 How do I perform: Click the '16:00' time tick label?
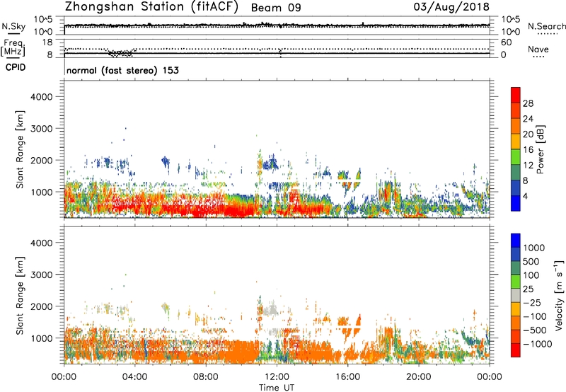(x=347, y=377)
